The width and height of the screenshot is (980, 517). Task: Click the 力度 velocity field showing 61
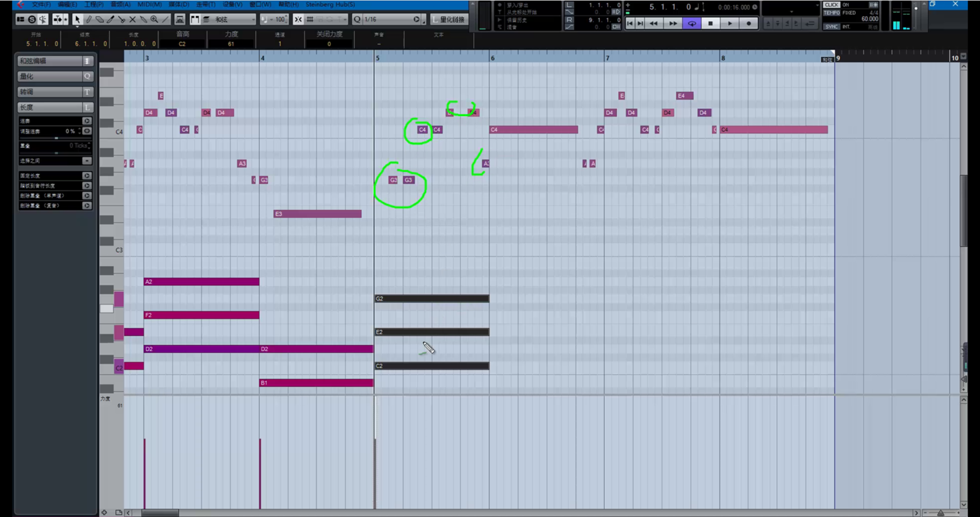tap(231, 44)
